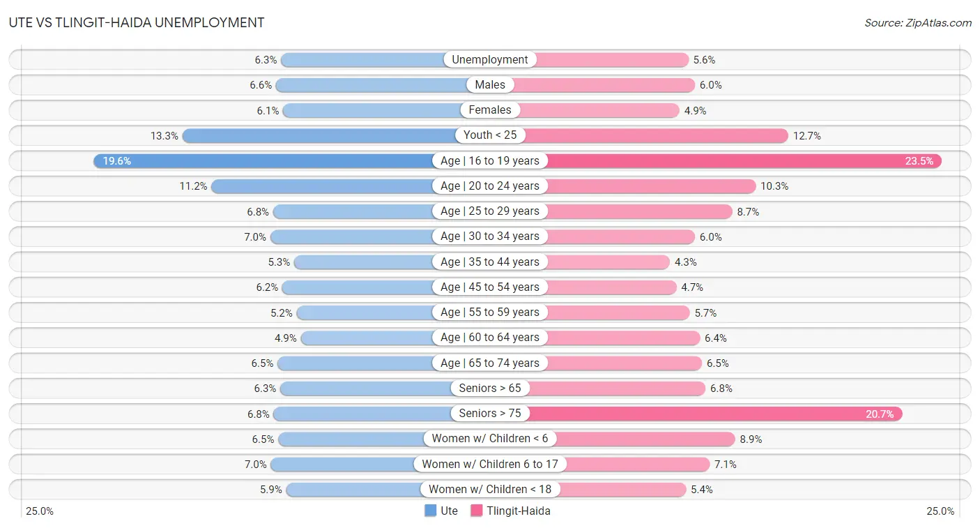Click the pink Tlingit-Haida legend swatch

[477, 511]
